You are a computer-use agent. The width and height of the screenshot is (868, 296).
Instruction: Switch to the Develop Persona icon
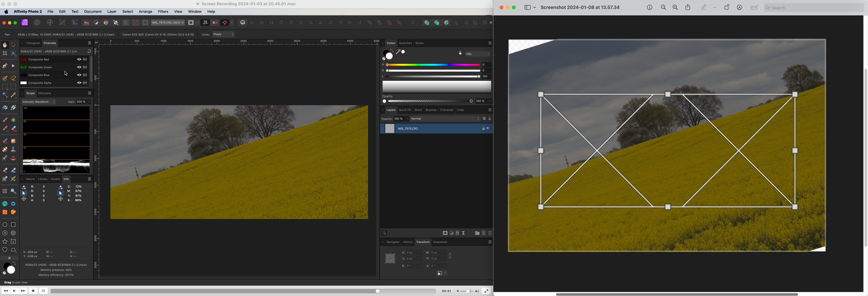pos(50,23)
